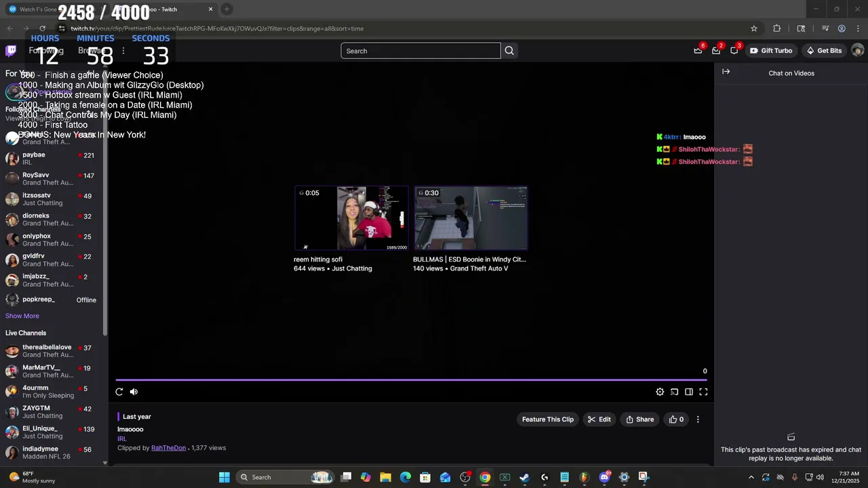The height and width of the screenshot is (488, 868).
Task: Open the Twitch nav three-dot more menu
Action: 123,51
